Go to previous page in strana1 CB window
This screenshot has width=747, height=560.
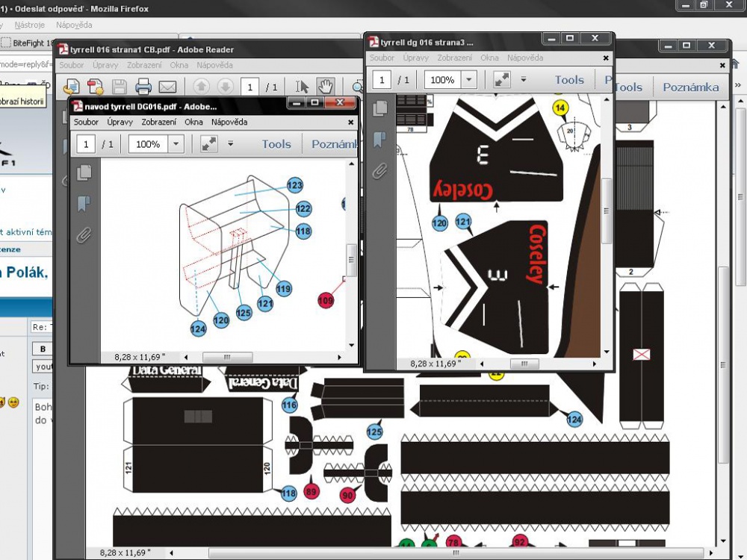[201, 87]
